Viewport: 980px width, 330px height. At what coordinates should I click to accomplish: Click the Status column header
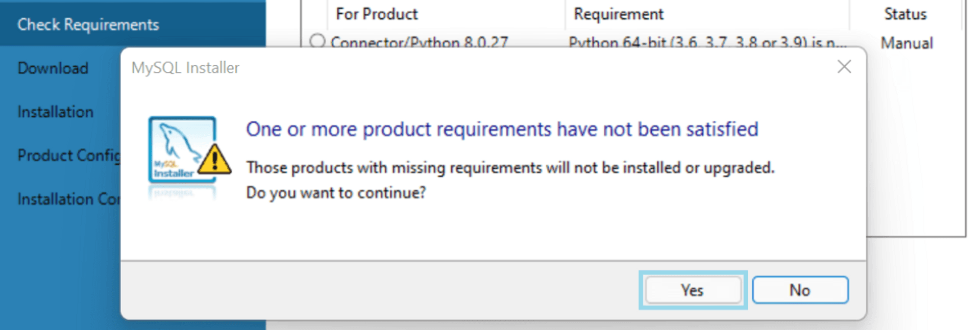(x=905, y=14)
